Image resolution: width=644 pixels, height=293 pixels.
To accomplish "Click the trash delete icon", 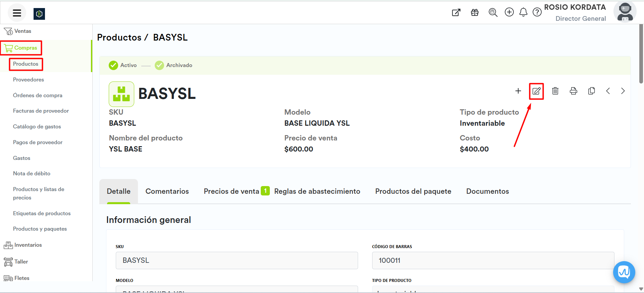I will click(555, 91).
